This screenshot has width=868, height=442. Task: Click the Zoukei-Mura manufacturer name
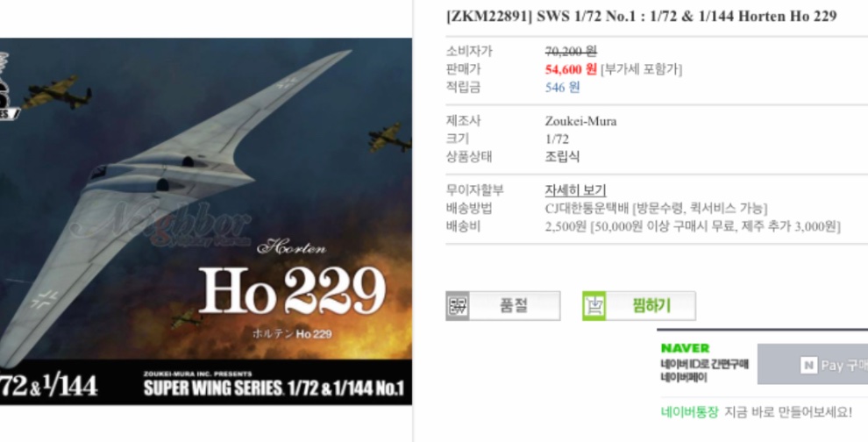pyautogui.click(x=580, y=121)
